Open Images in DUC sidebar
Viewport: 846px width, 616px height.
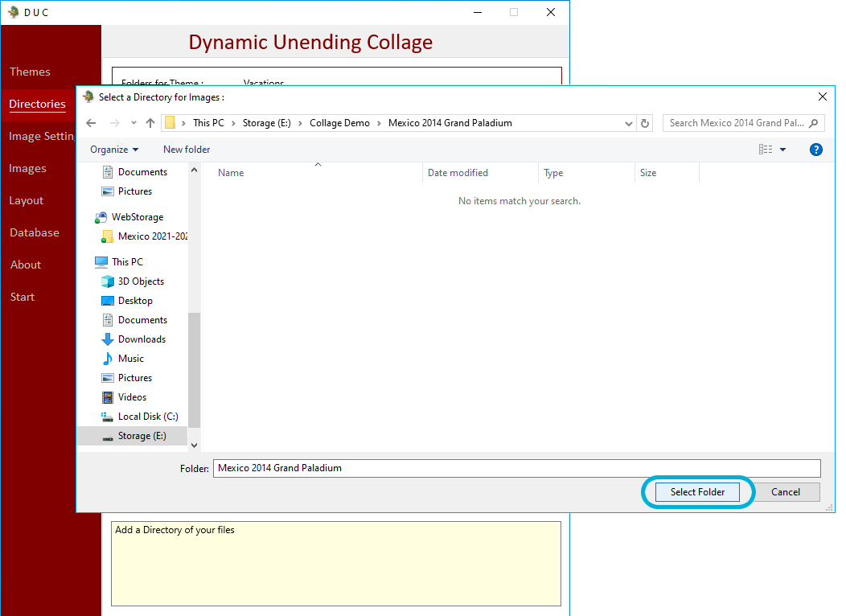coord(27,168)
